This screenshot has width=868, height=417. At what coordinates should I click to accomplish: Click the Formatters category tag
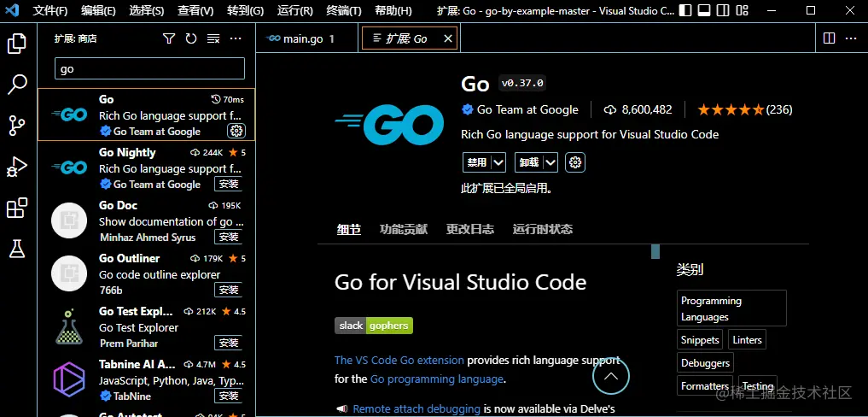705,386
